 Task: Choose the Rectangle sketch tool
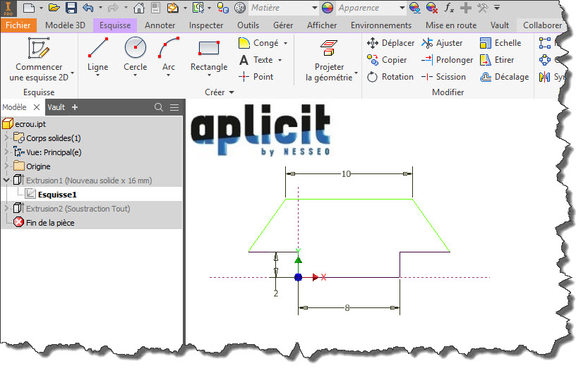click(208, 49)
